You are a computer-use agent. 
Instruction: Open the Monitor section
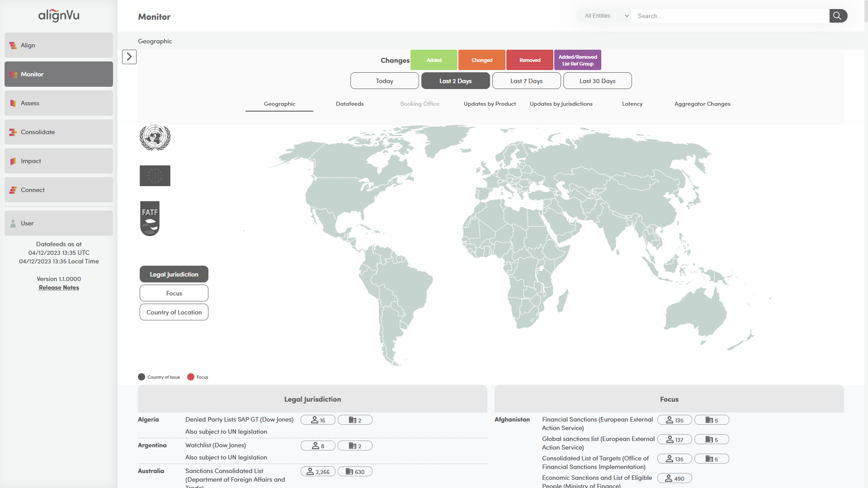click(59, 74)
